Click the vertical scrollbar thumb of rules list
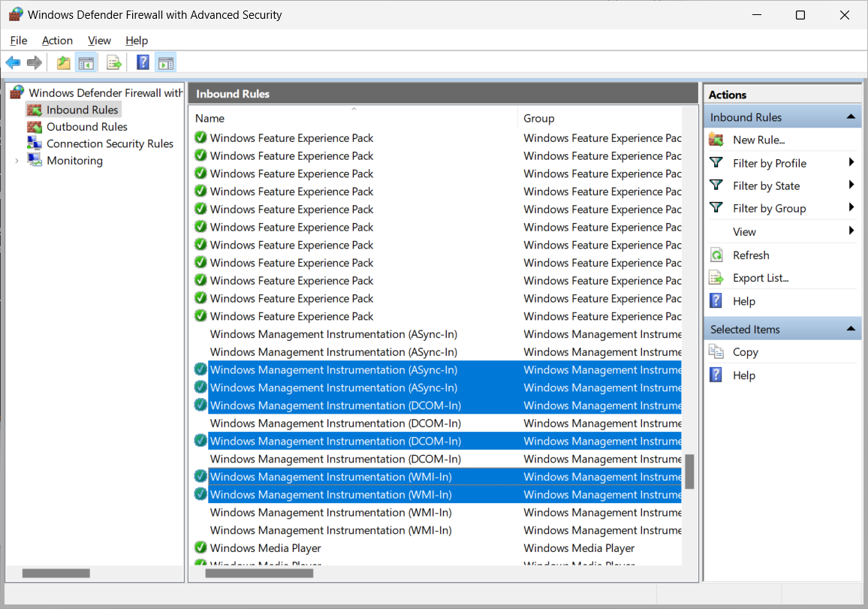Viewport: 868px width, 609px height. coord(689,472)
